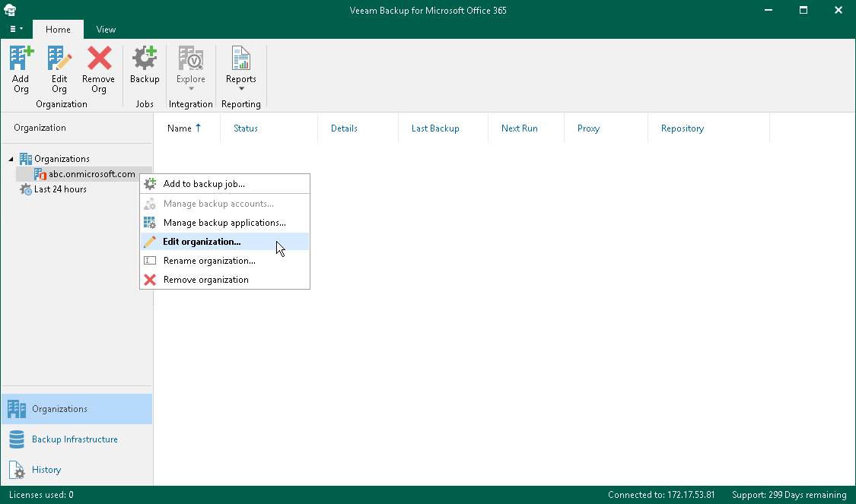
Task: Click the buildings icon in Organizations nav button
Action: point(17,409)
